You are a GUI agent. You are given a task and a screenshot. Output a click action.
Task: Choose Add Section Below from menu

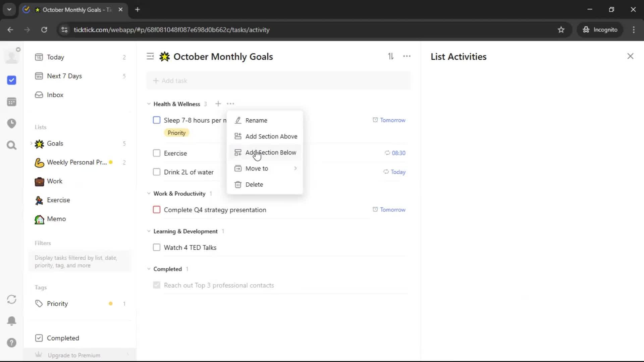(x=270, y=153)
